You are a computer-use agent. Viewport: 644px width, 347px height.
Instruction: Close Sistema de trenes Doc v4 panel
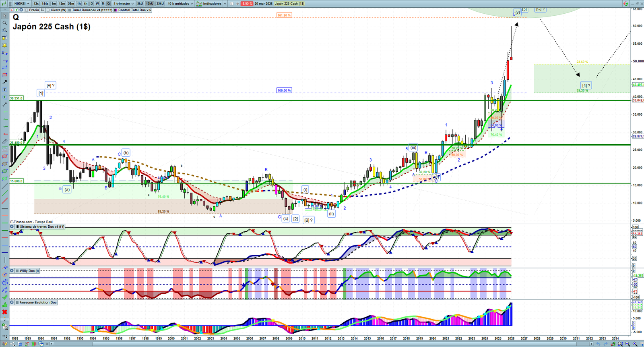click(12, 226)
